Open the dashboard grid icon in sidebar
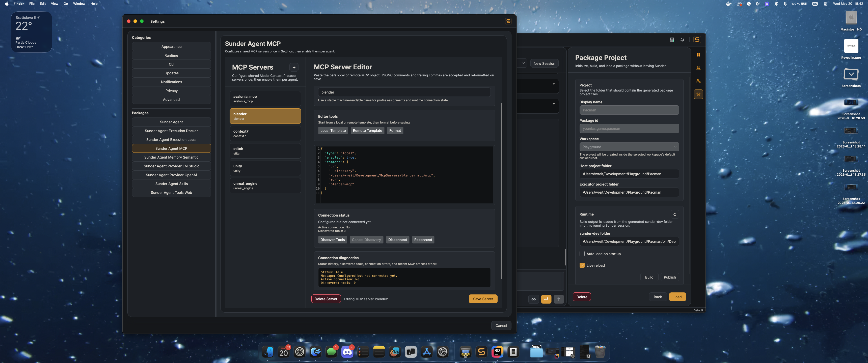The image size is (868, 363). click(x=698, y=55)
